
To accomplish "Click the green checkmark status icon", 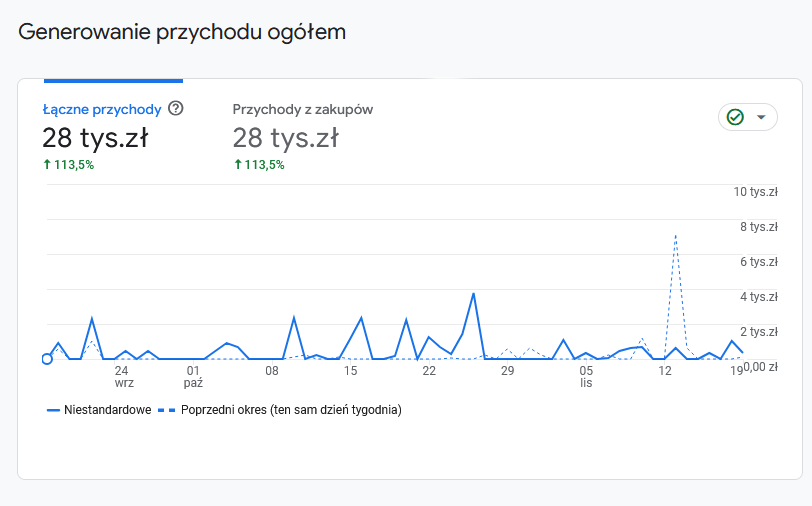I will 735,117.
